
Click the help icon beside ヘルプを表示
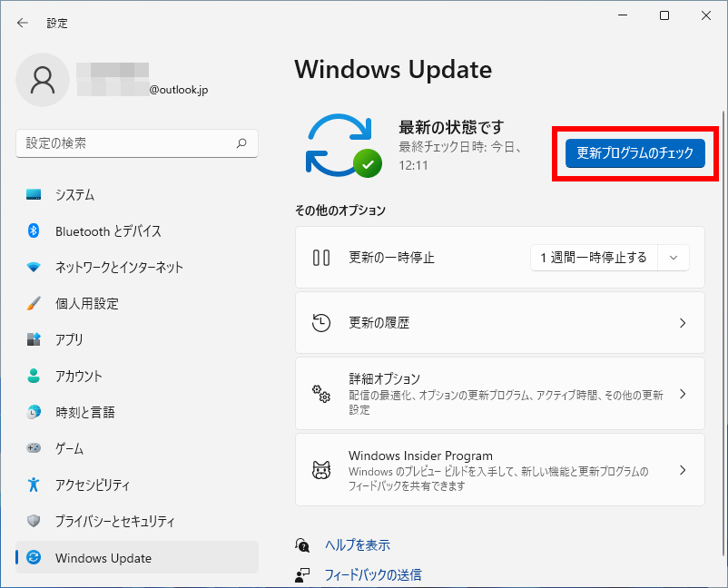point(302,544)
